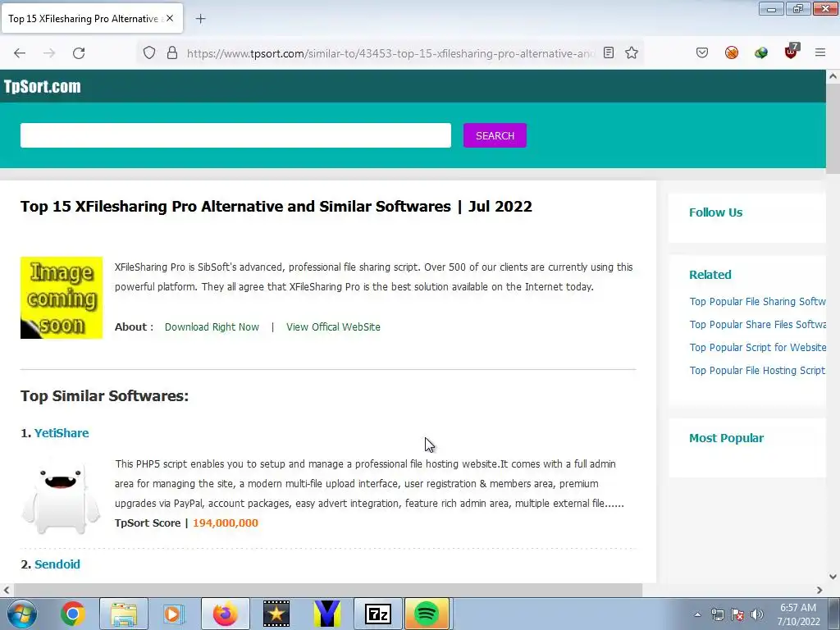Open the View Offical WebSite link
The image size is (840, 630).
pyautogui.click(x=333, y=326)
